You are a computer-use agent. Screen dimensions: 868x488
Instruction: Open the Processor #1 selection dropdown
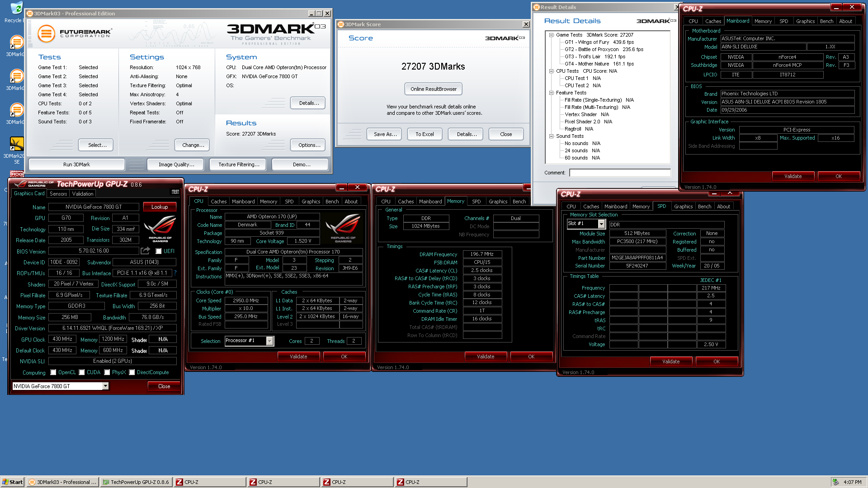coord(249,341)
